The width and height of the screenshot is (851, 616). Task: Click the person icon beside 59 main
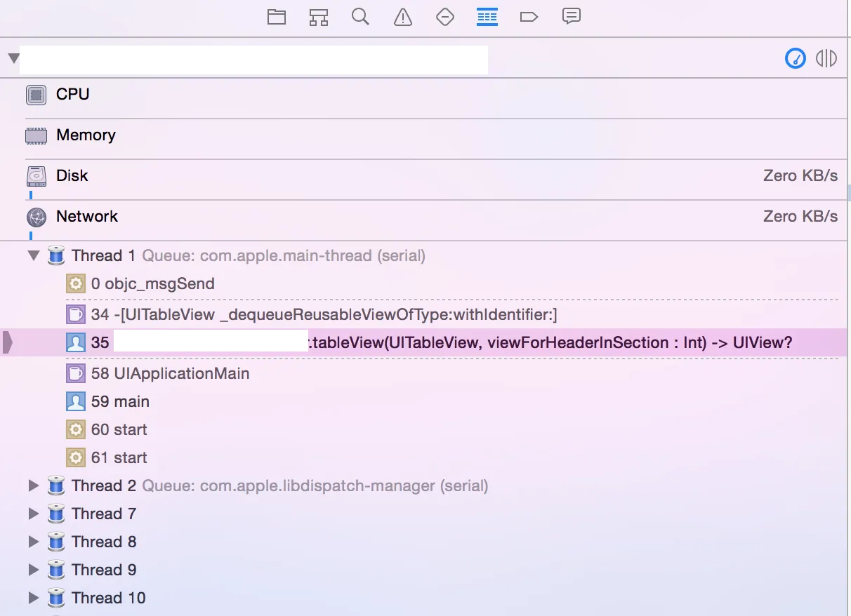pyautogui.click(x=75, y=401)
